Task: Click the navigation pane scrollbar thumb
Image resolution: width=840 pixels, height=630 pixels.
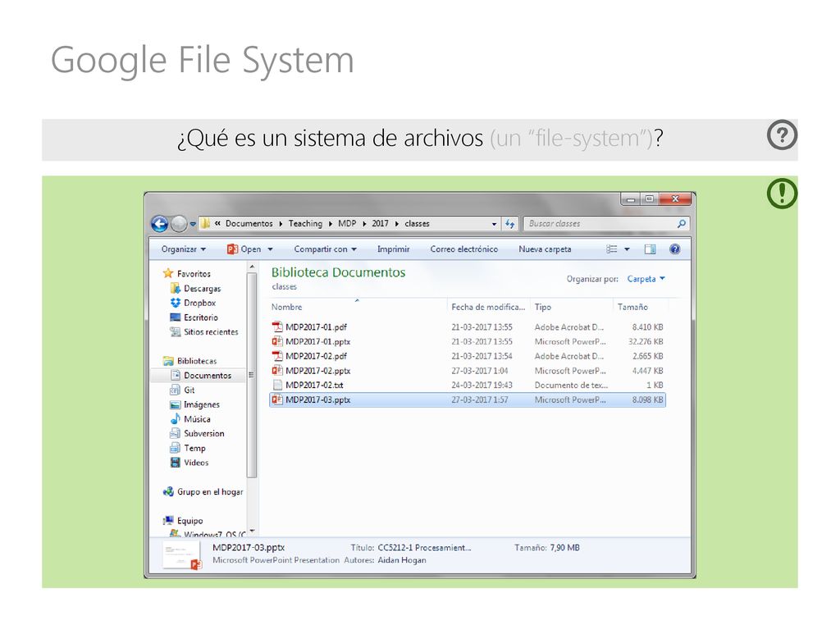Action: point(252,375)
